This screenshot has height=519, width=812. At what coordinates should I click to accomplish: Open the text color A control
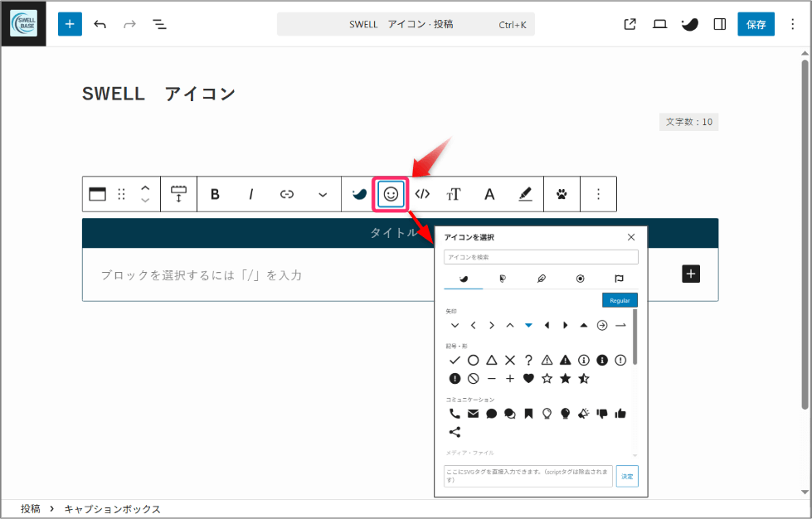point(489,194)
